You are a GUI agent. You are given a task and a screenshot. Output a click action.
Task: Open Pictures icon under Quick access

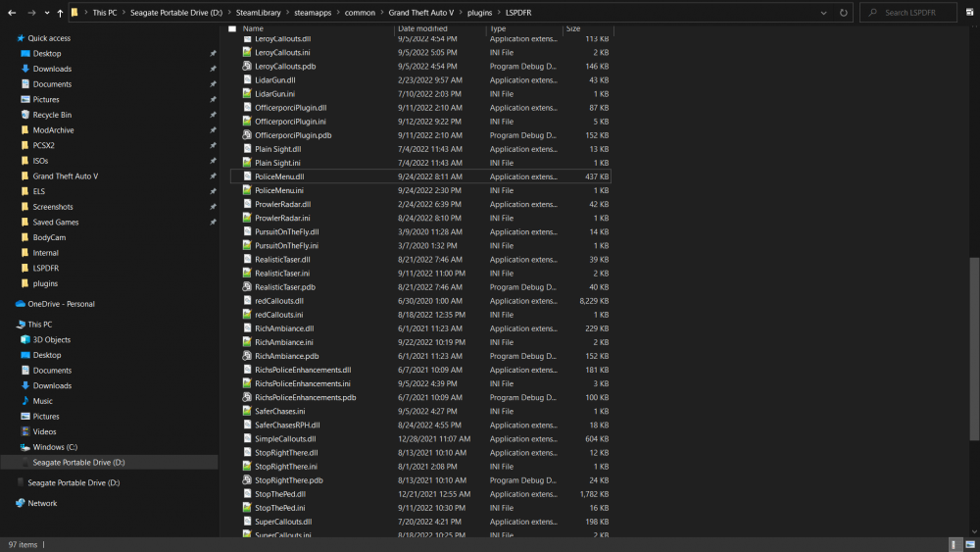[x=25, y=99]
